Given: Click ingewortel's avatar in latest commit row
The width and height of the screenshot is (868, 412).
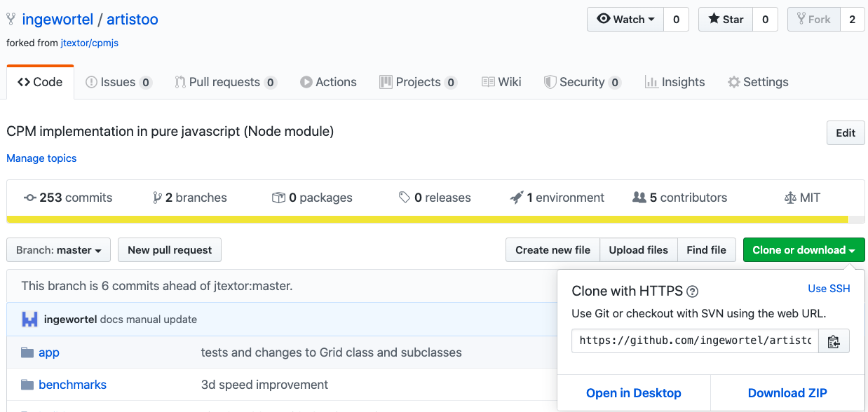Looking at the screenshot, I should click(x=29, y=320).
